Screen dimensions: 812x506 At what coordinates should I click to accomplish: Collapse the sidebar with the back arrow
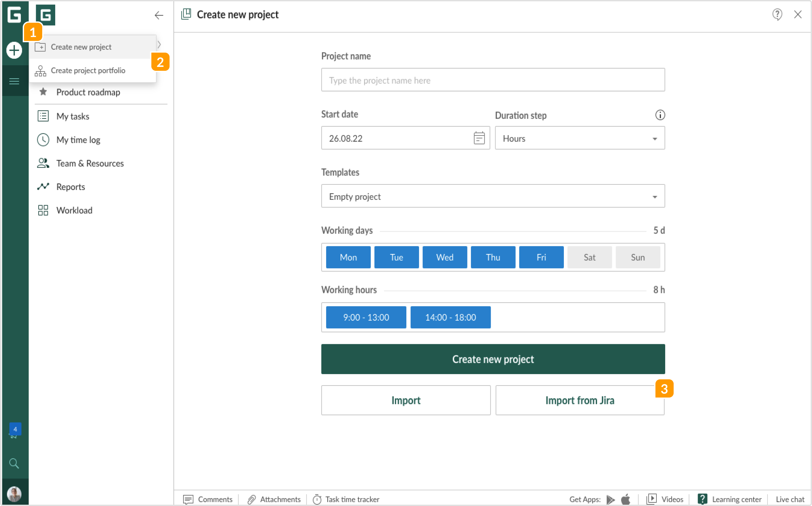(x=159, y=15)
